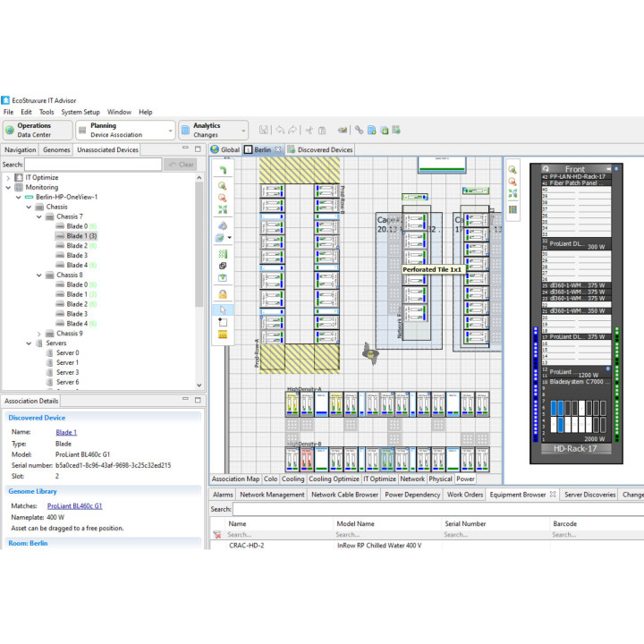The height and width of the screenshot is (644, 644).
Task: Click the Cut scissors icon
Action: [x=309, y=131]
